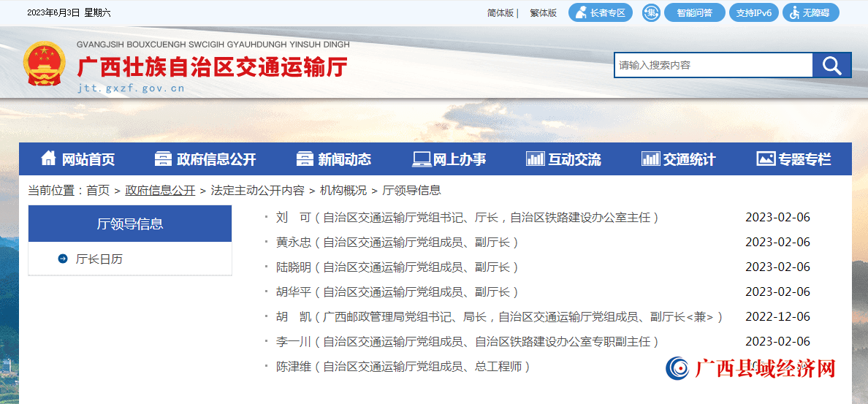This screenshot has width=868, height=404.
Task: Click the 广西壮族自治区交通运输厅 site title
Action: pyautogui.click(x=213, y=67)
